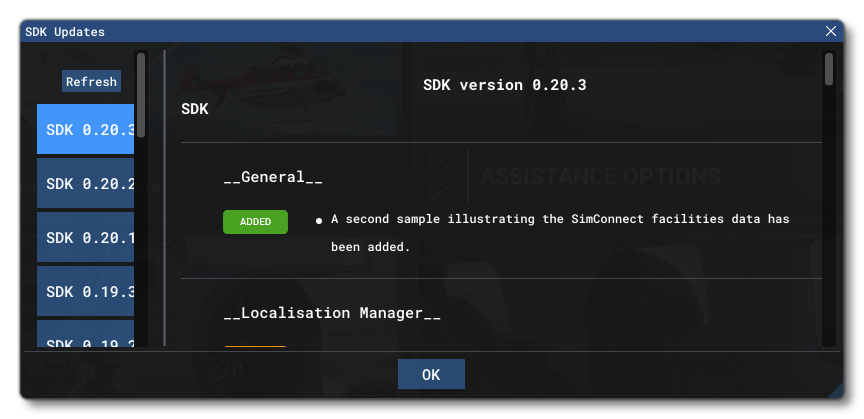Click the version list scrollbar thumb
This screenshot has height=419, width=864.
[141, 95]
